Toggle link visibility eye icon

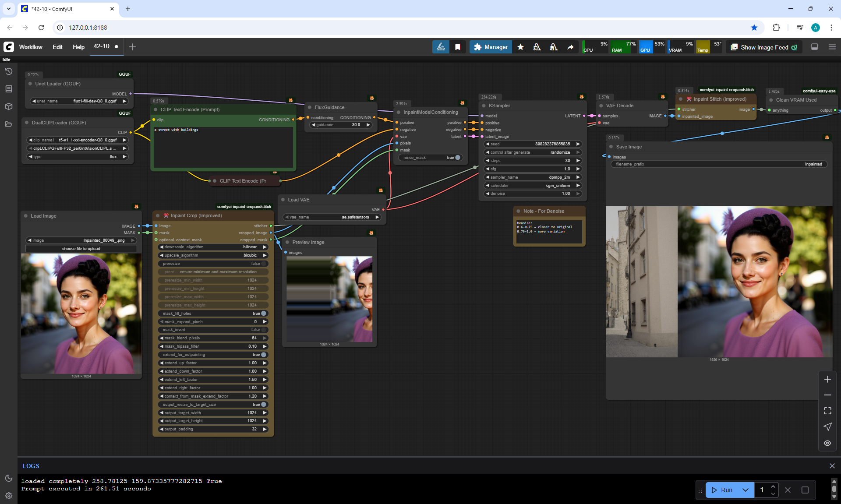pos(827,443)
